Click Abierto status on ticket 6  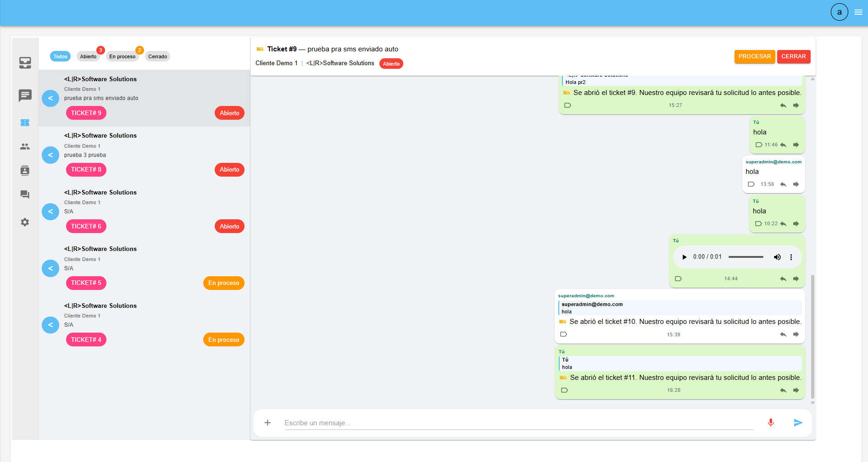click(229, 226)
